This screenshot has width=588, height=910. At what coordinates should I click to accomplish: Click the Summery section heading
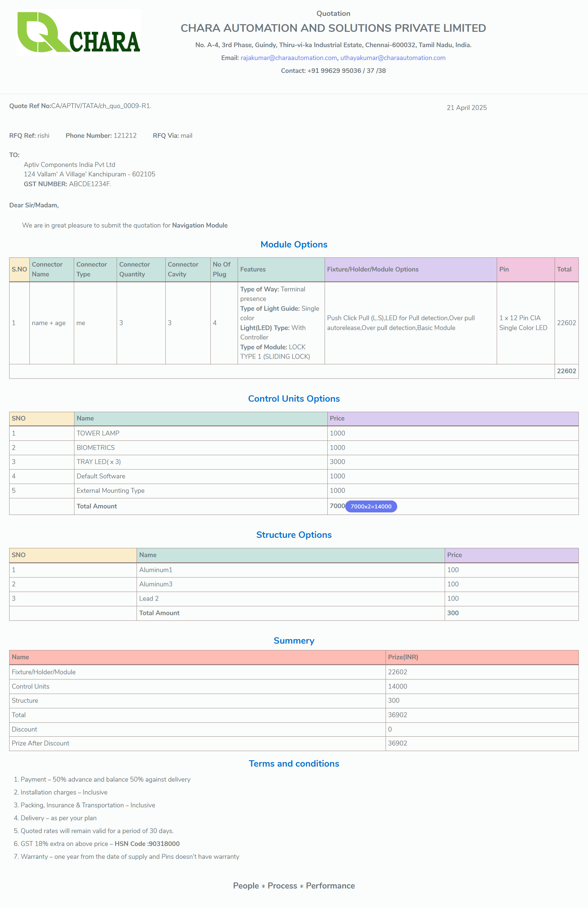coord(294,640)
